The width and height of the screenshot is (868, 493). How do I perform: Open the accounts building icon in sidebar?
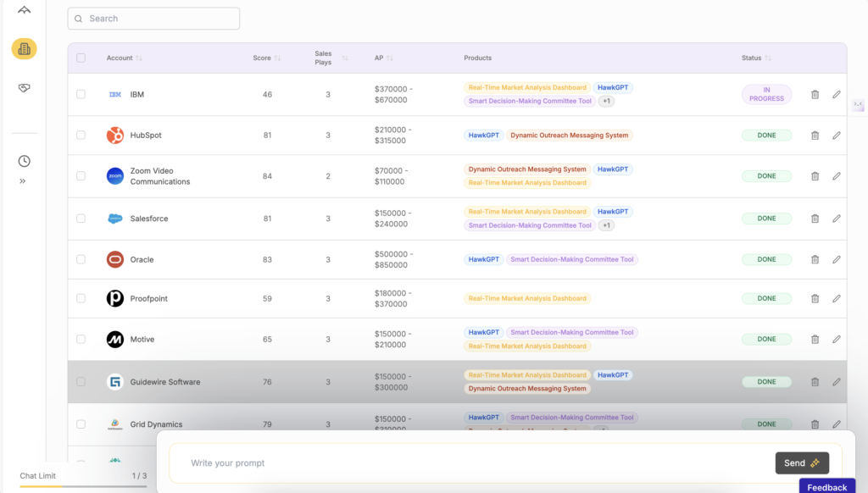24,48
